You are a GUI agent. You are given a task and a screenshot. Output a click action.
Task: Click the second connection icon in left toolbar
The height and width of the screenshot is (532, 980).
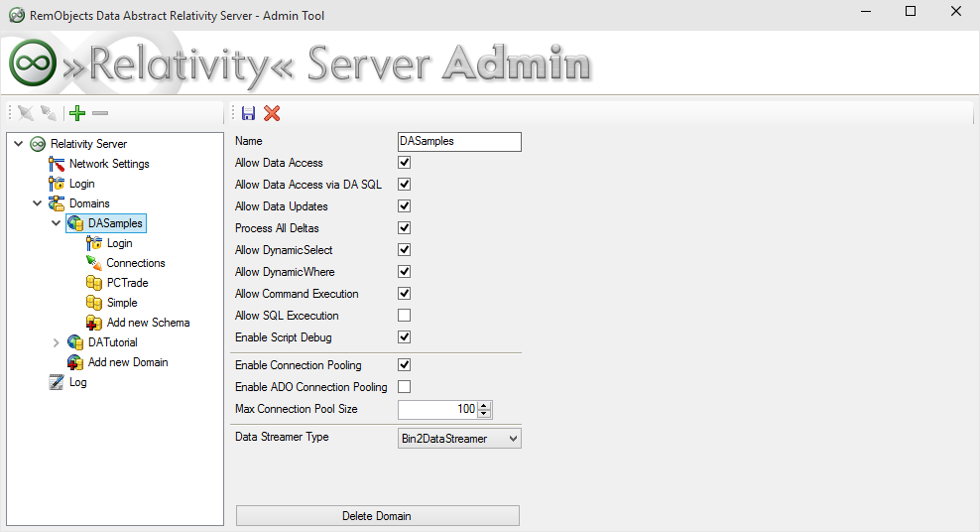[49, 113]
